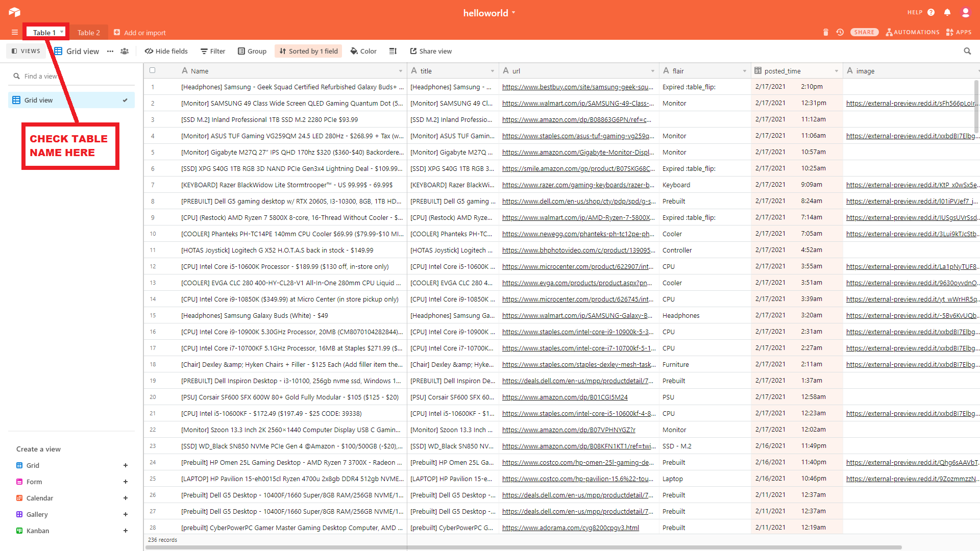
Task: Open the Table 1 tab dropdown arrow
Action: tap(62, 32)
